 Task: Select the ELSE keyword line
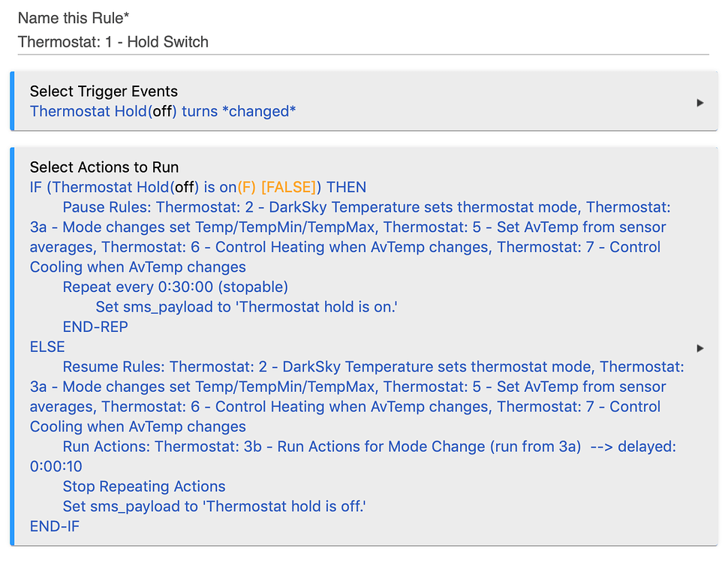[x=47, y=347]
